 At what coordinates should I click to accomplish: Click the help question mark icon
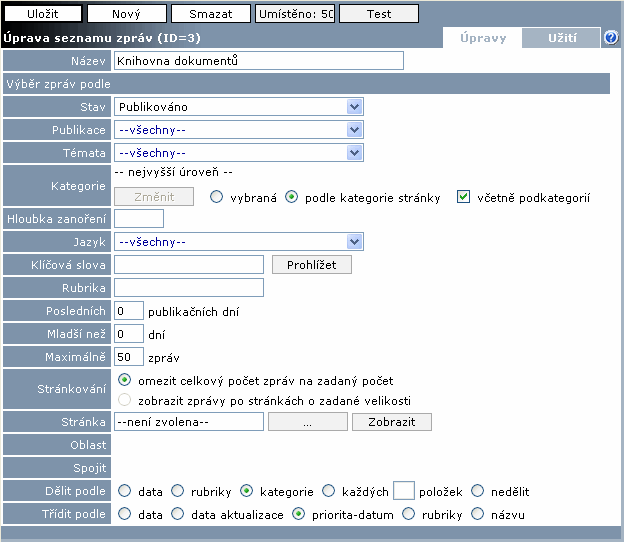pos(611,38)
